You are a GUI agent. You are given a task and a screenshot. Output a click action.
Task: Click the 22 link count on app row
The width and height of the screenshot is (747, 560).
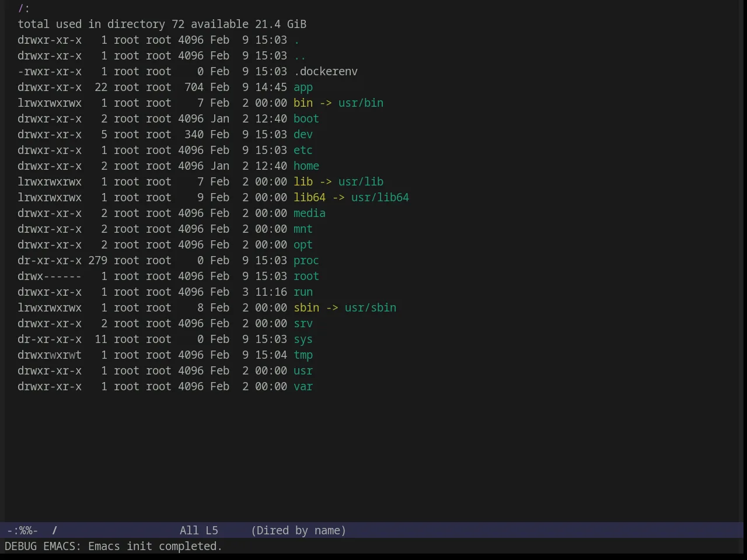point(101,87)
